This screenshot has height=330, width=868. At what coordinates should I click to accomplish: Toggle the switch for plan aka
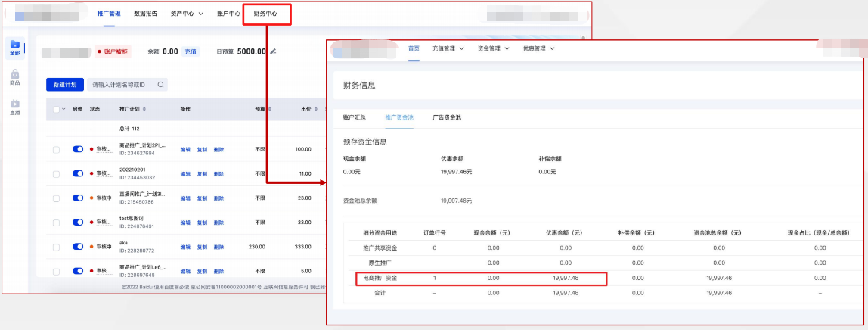(78, 247)
